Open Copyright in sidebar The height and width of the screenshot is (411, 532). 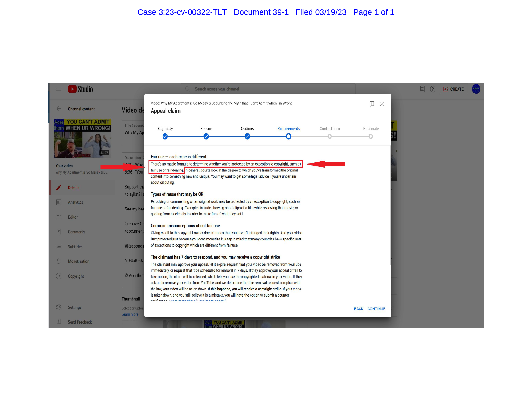(83, 276)
